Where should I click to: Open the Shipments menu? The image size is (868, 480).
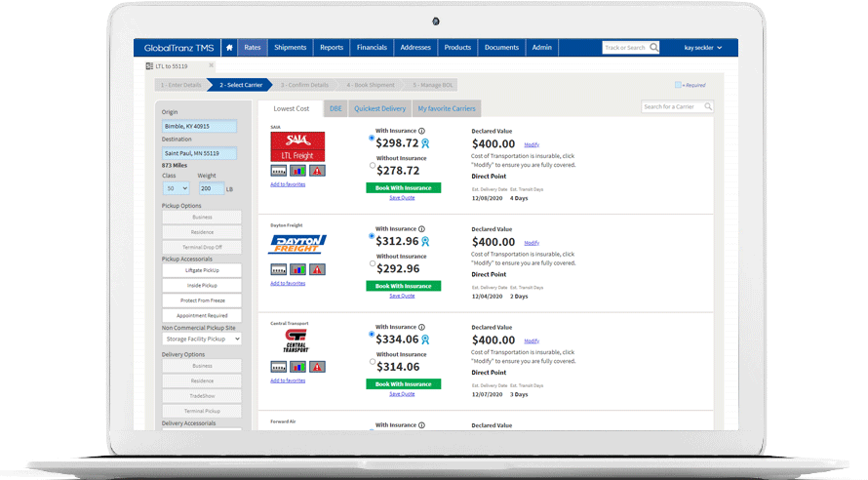[290, 48]
